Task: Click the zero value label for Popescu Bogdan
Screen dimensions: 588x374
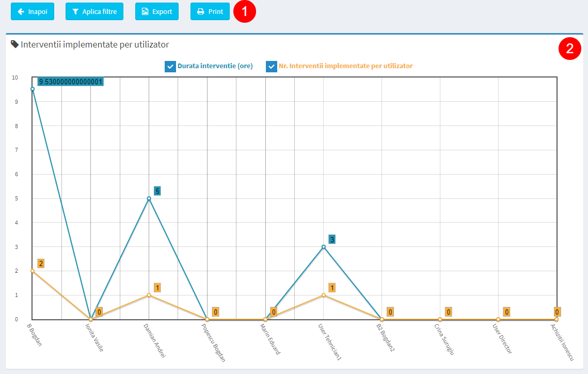Action: click(216, 311)
